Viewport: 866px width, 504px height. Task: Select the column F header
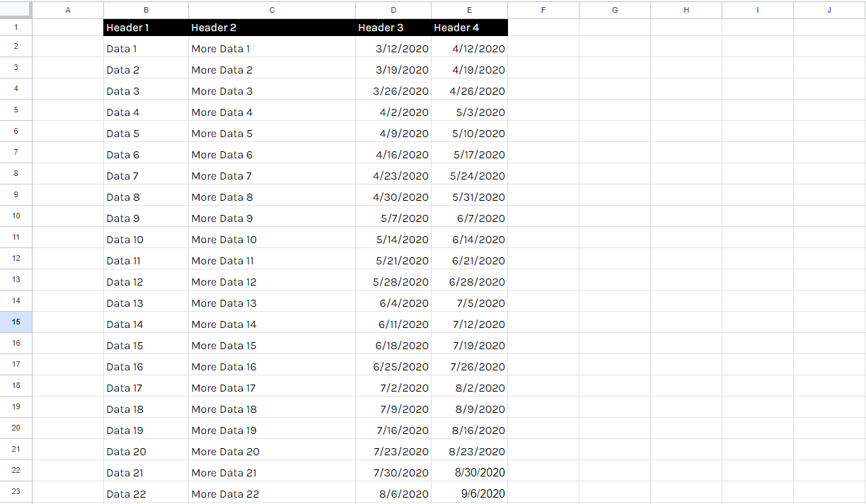coord(543,10)
